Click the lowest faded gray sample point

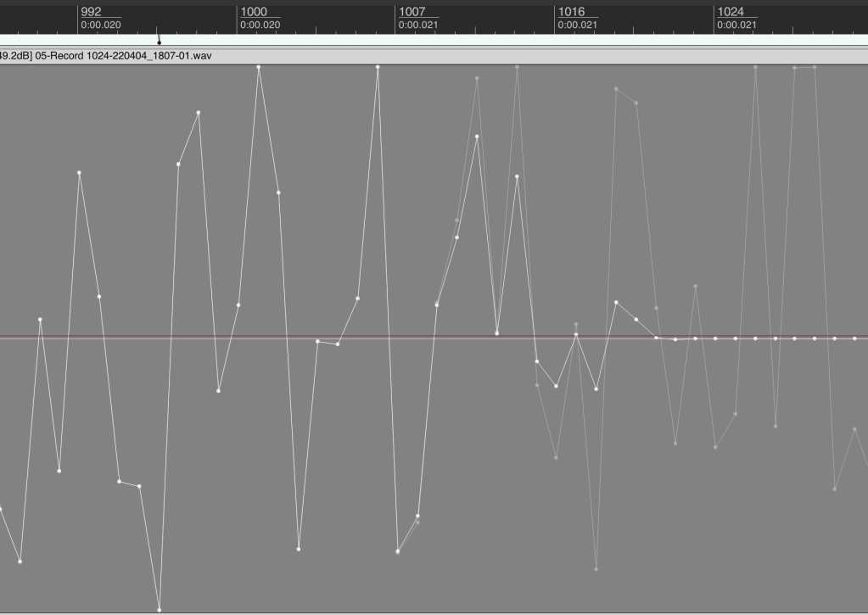click(x=596, y=569)
